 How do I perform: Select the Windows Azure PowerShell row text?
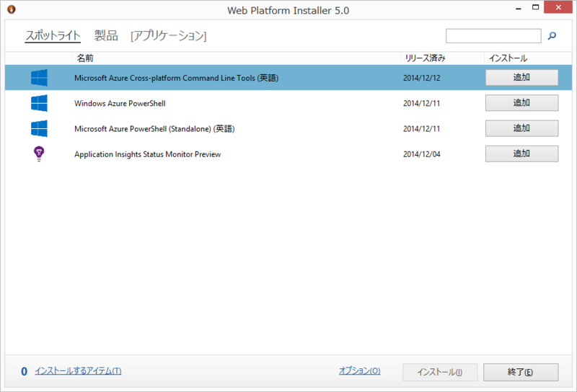pyautogui.click(x=120, y=103)
